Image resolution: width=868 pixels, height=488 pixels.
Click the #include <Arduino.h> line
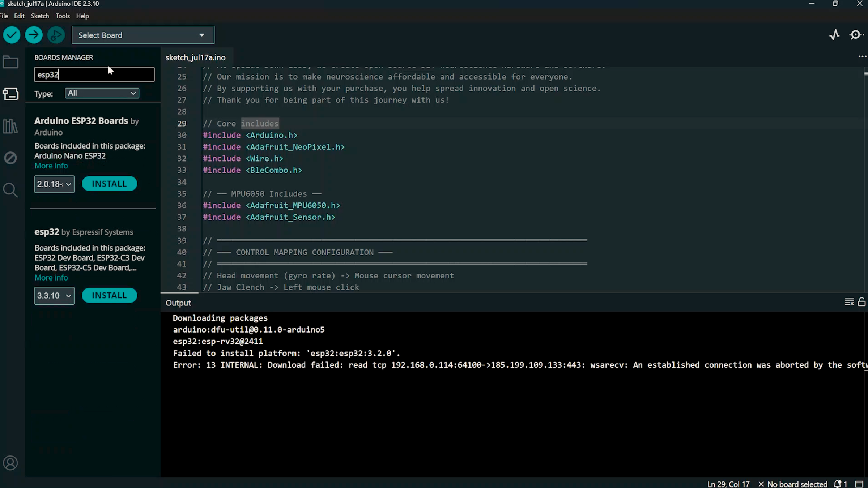point(250,135)
